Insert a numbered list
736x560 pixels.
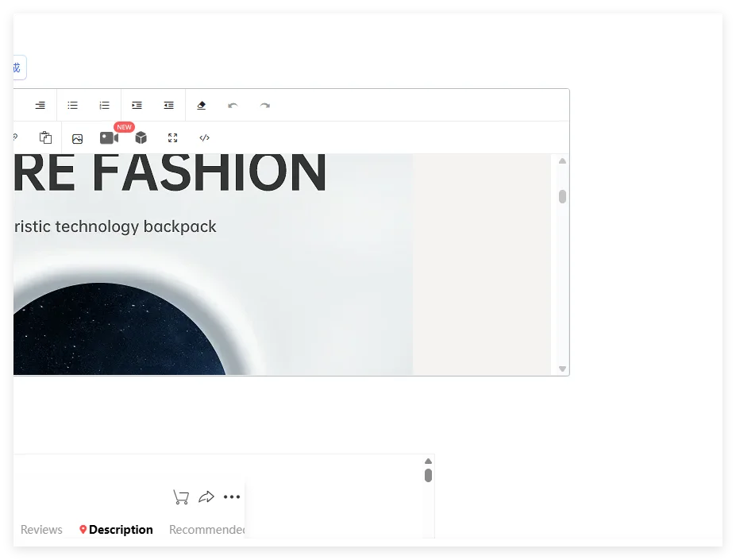[105, 105]
